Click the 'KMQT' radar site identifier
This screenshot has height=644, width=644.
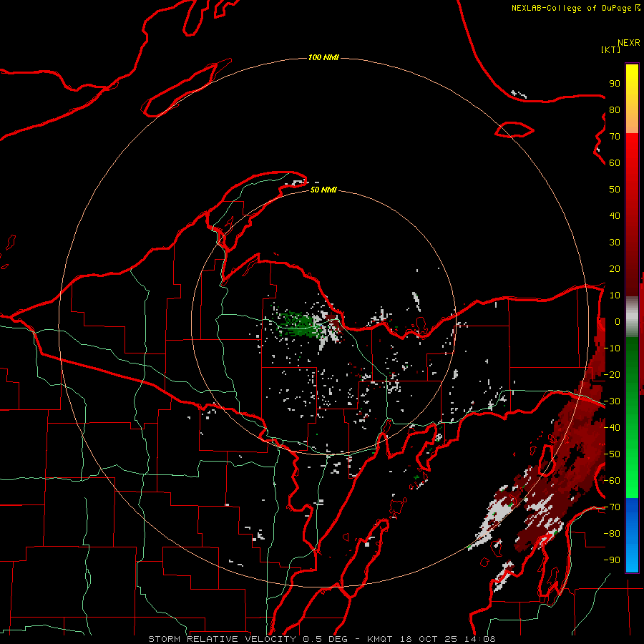(x=379, y=639)
